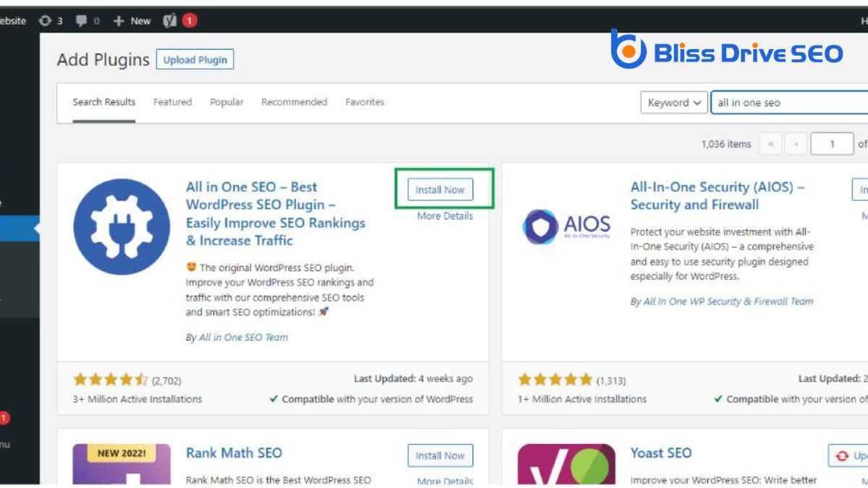Click the AIOS shield logo thumbnail
Image resolution: width=868 pixels, height=488 pixels.
pos(566,226)
